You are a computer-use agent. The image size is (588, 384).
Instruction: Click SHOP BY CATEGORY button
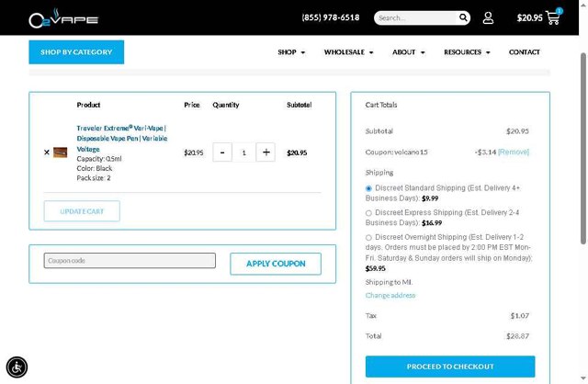click(76, 52)
